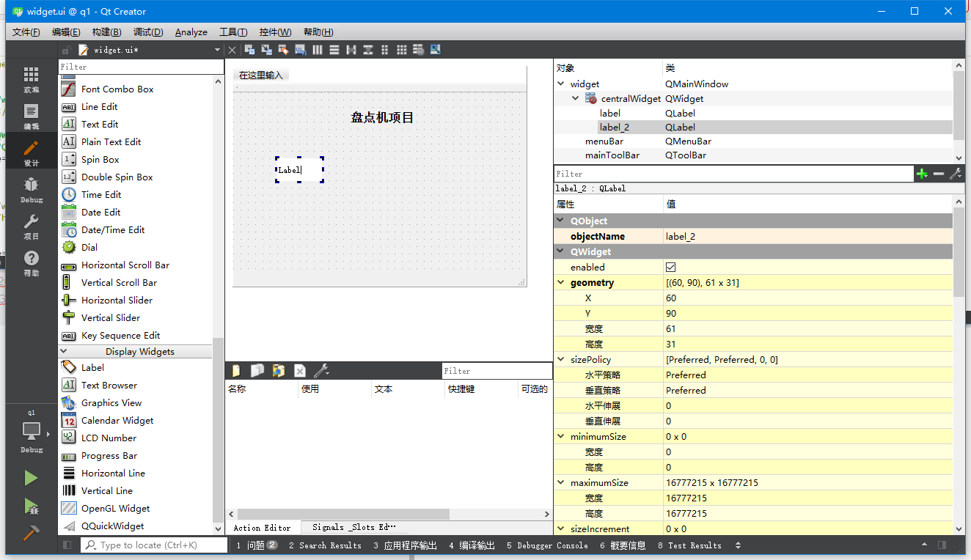Click the 帮助 question-mark sidebar icon

click(x=31, y=260)
